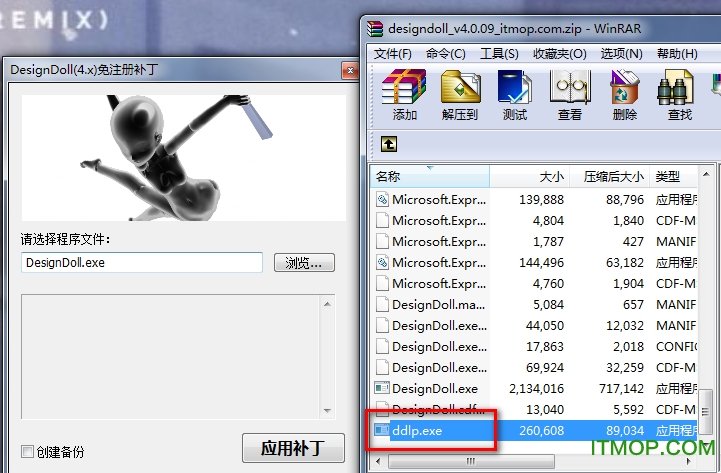Sort file list by 类型 column
The image size is (721, 473).
click(x=674, y=177)
